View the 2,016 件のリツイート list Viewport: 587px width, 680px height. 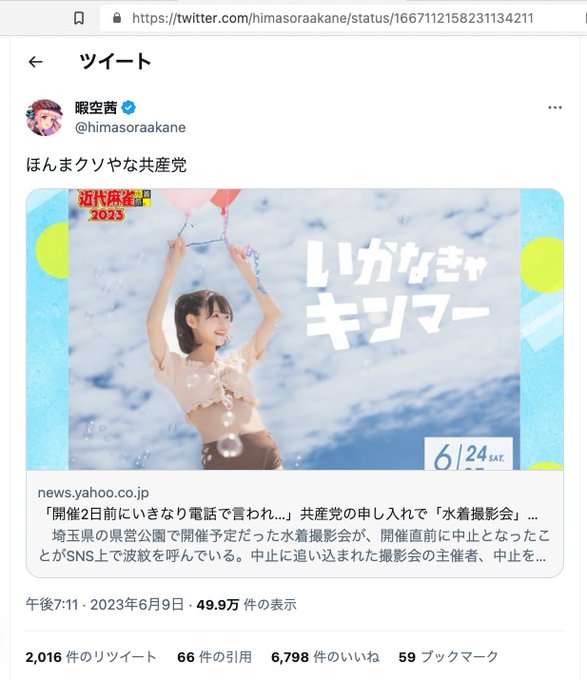click(91, 657)
